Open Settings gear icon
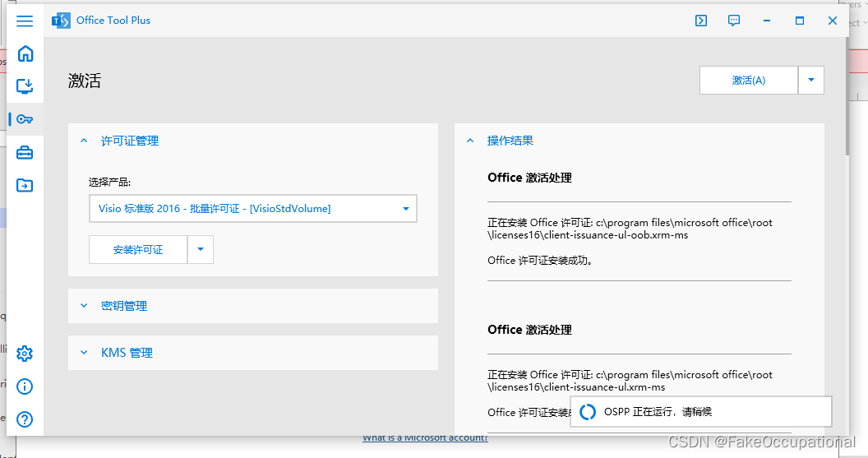Screen dimensions: 868x458 pyautogui.click(x=25, y=354)
